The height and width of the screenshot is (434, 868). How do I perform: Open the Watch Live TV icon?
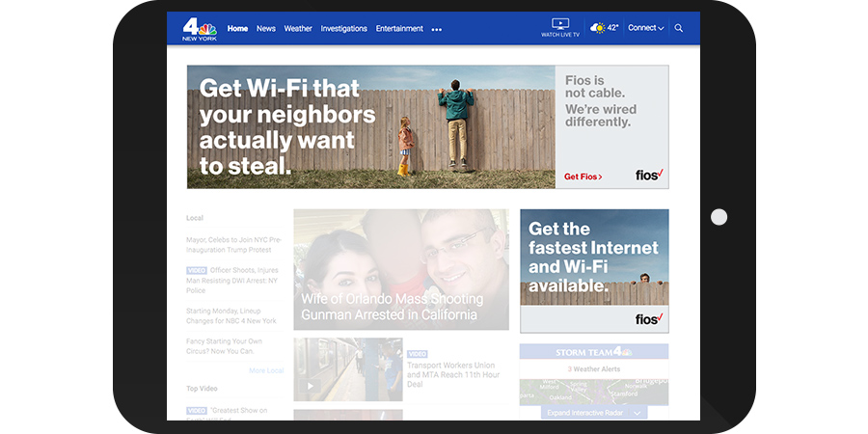[x=560, y=28]
